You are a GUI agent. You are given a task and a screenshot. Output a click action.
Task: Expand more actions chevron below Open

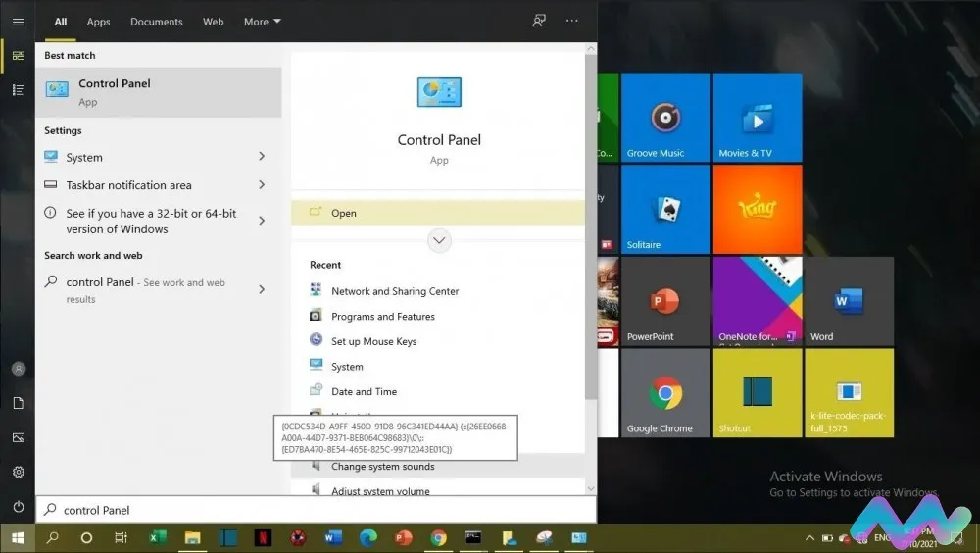point(439,240)
